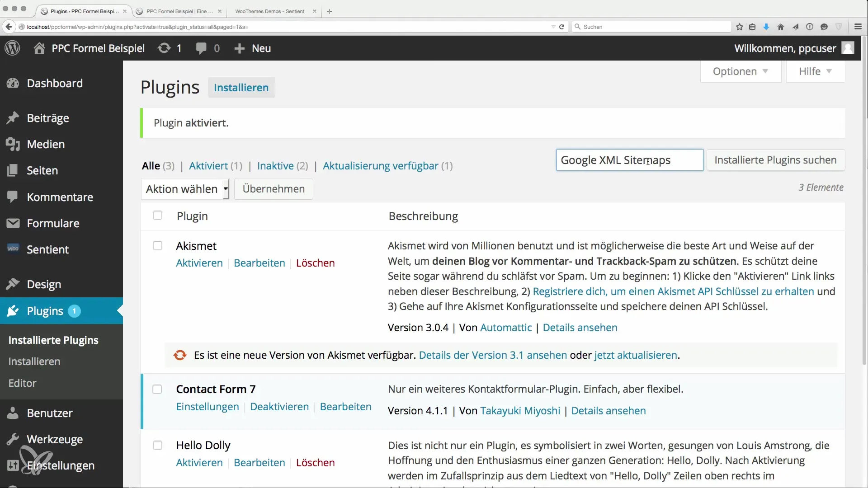Click the plus icon next to Neu

pos(239,48)
